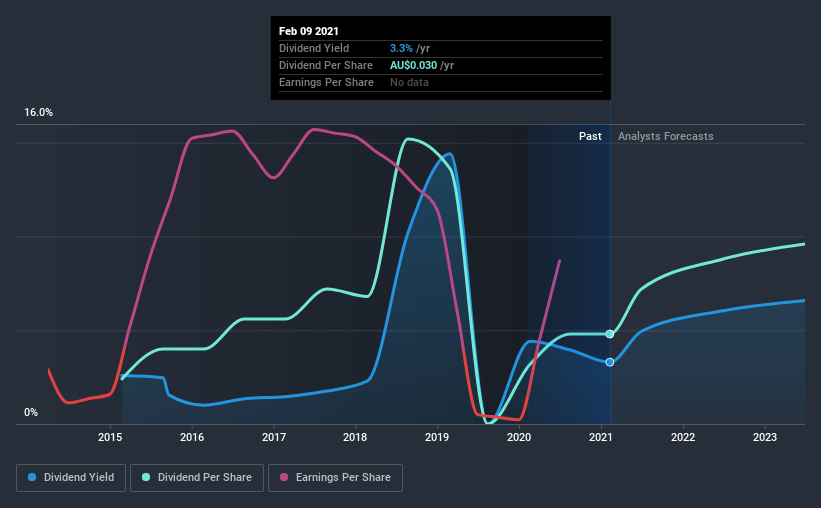Click the Past section label

pos(590,136)
